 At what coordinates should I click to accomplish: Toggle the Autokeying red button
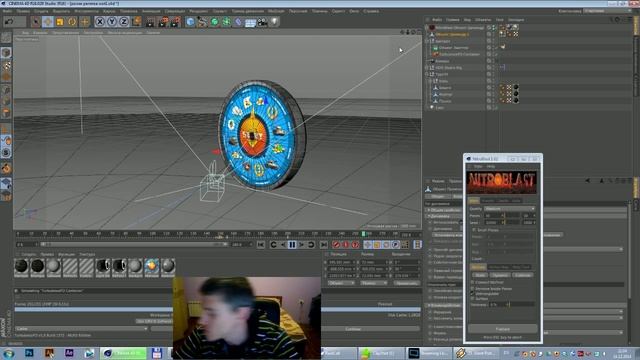(346, 244)
